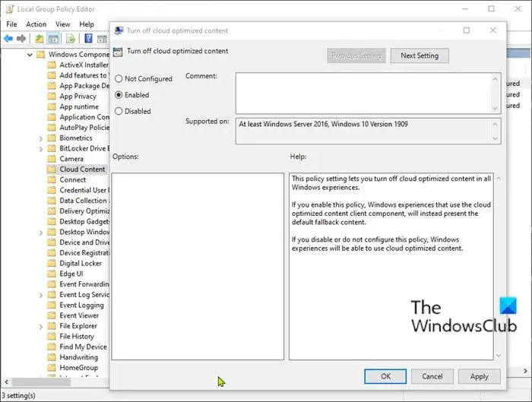Click the Local Group Policy Editor title icon

(9, 9)
